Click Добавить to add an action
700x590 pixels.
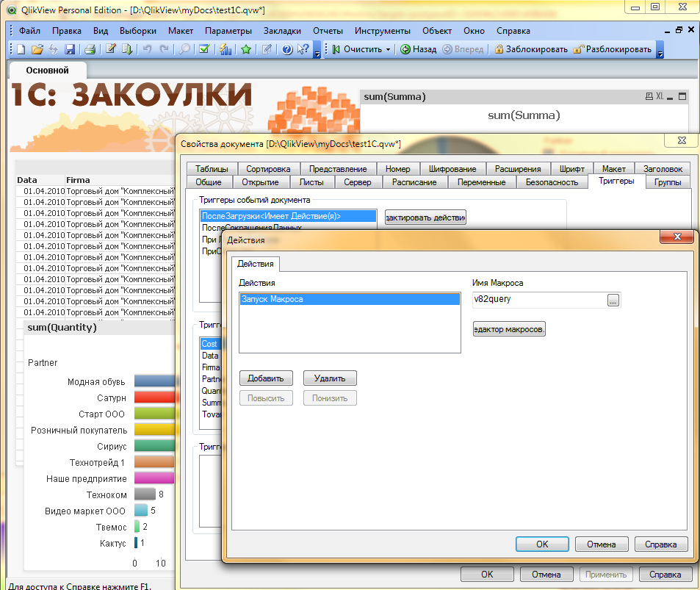point(266,378)
